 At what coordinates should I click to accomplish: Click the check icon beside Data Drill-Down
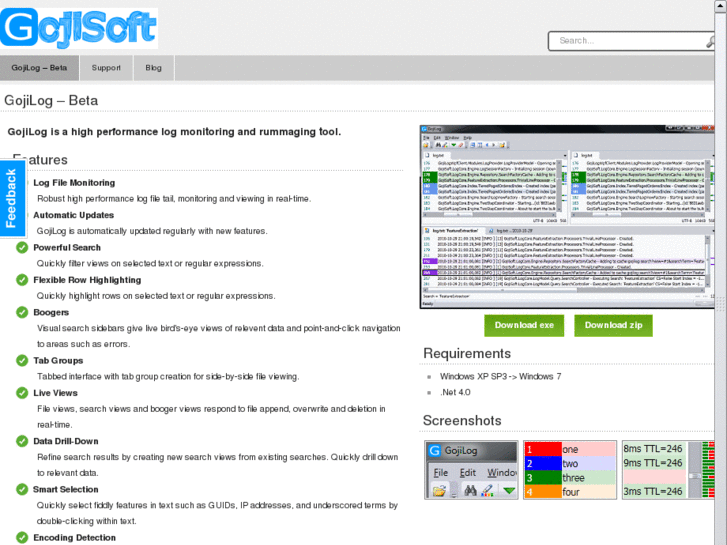[22, 441]
